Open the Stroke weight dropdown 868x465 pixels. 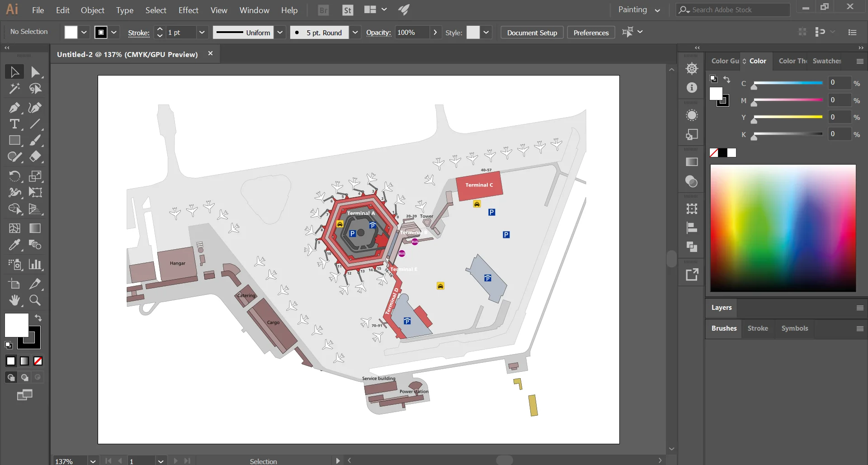pyautogui.click(x=203, y=32)
